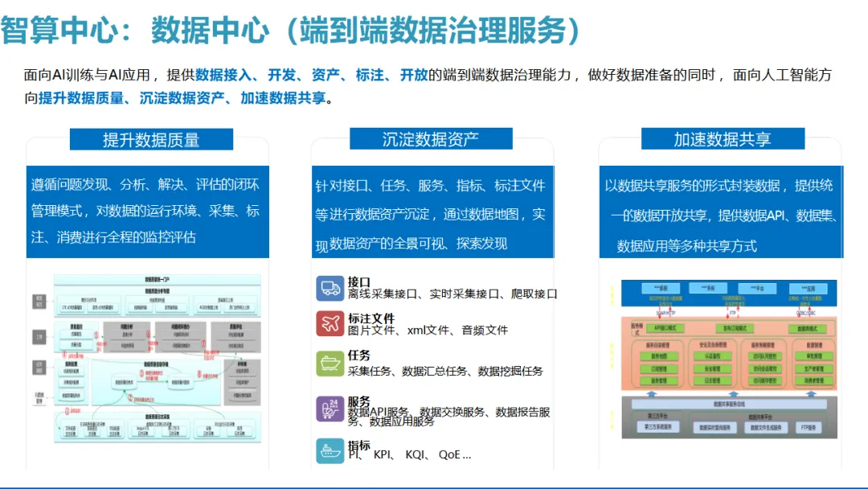The width and height of the screenshot is (868, 489).
Task: Click the ***平台 box in blue band
Action: pos(757,289)
